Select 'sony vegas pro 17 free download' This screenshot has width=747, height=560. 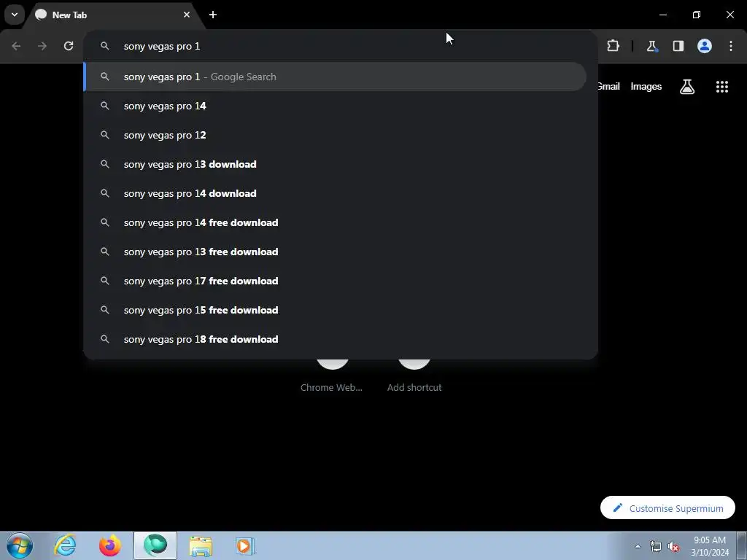point(335,281)
